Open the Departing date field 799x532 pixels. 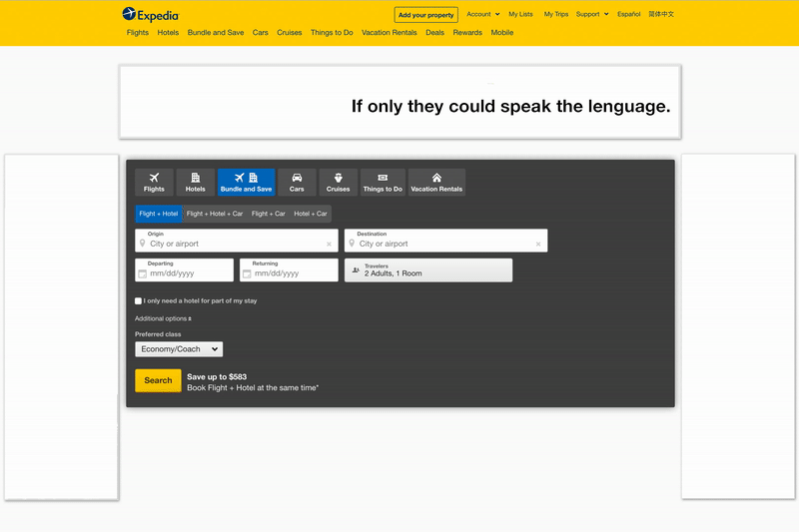click(x=184, y=269)
